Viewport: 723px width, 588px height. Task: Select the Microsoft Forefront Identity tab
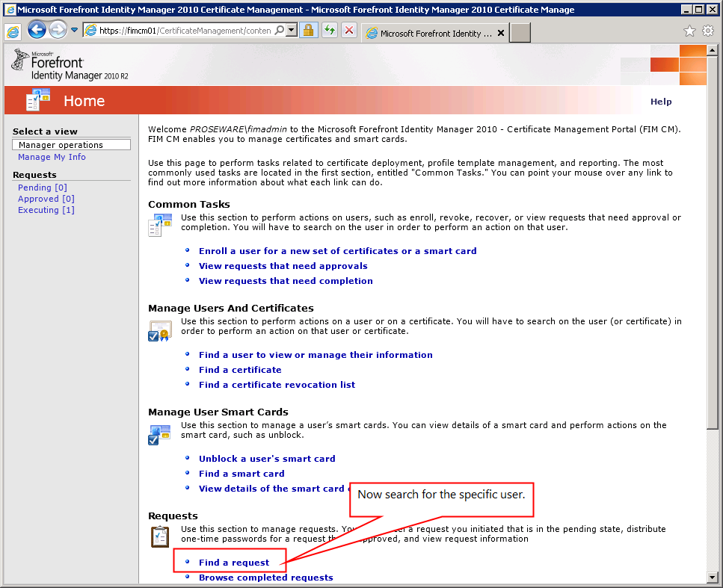(x=429, y=33)
